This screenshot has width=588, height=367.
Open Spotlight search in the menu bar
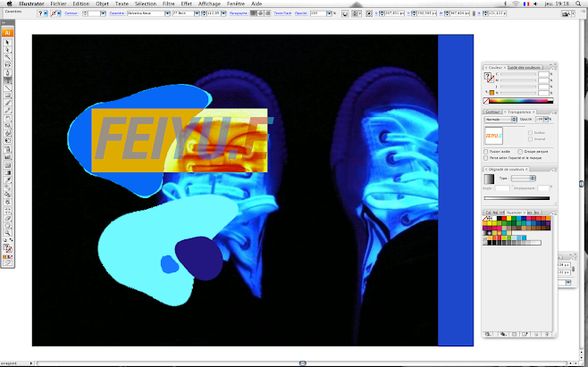pos(578,4)
